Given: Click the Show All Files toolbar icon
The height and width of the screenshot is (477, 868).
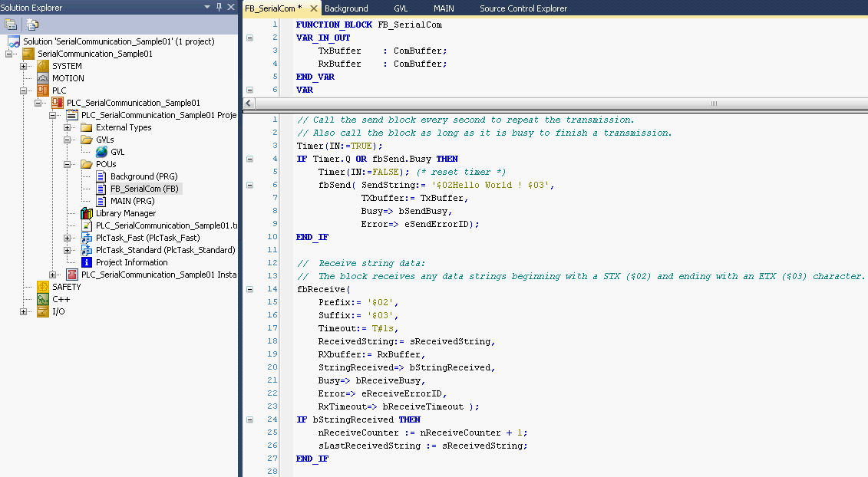Looking at the screenshot, I should pyautogui.click(x=33, y=25).
